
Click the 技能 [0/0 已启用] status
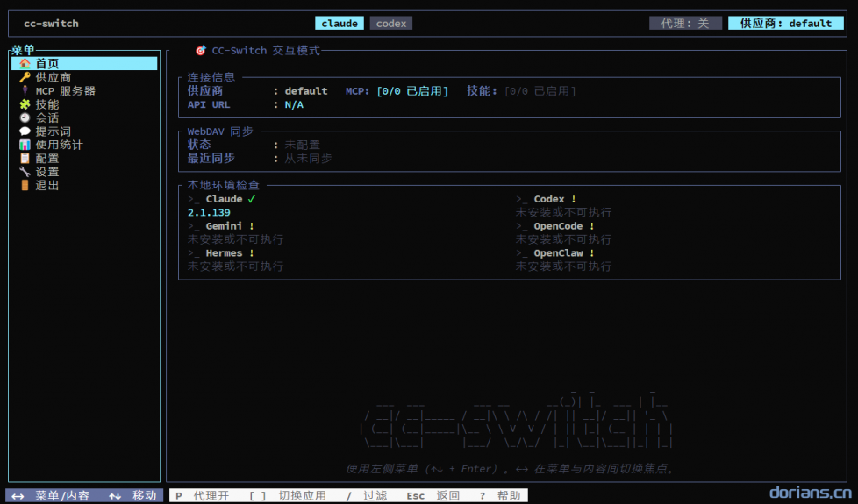tap(521, 91)
